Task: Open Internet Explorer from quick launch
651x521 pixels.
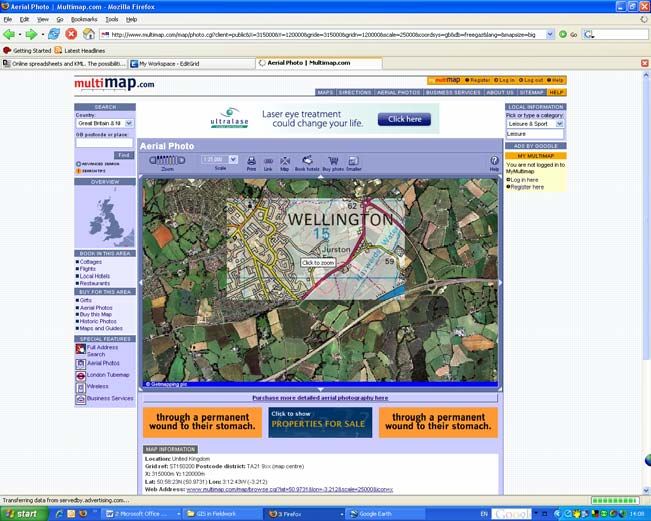Action: click(x=59, y=514)
